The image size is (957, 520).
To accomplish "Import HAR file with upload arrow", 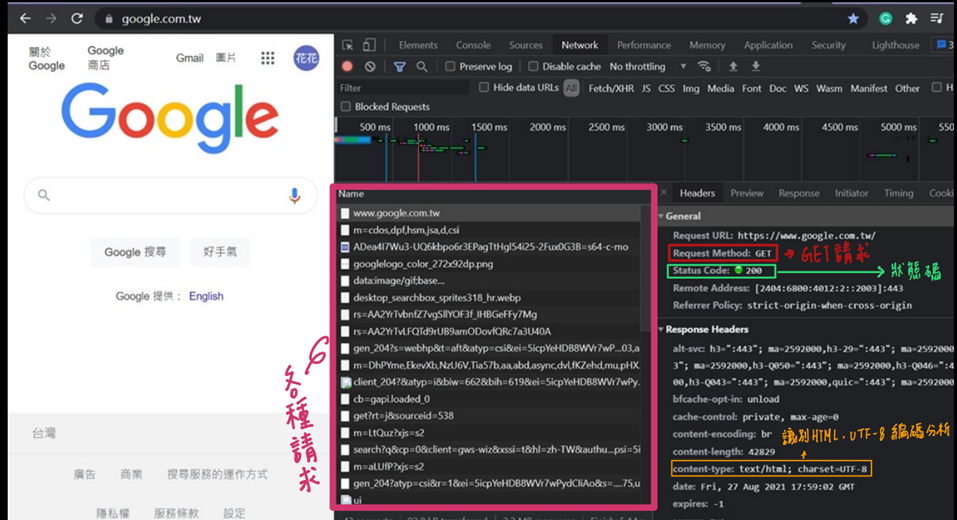I will pyautogui.click(x=734, y=67).
